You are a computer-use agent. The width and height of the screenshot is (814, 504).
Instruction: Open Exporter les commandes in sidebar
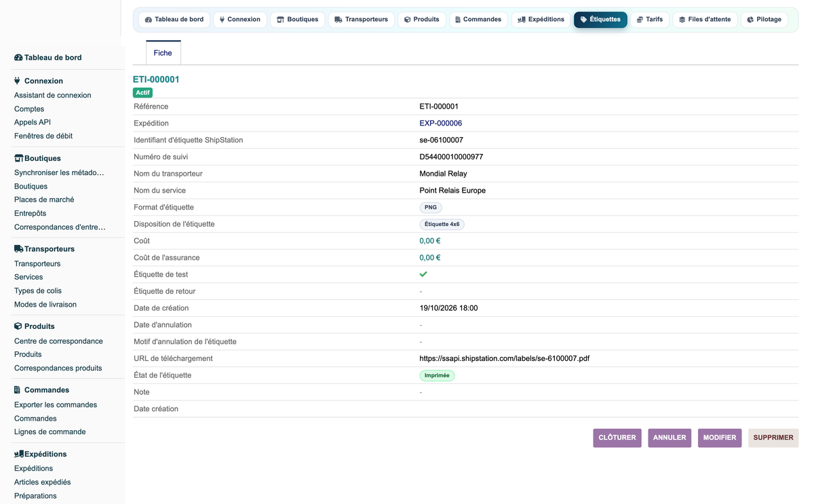pyautogui.click(x=56, y=405)
